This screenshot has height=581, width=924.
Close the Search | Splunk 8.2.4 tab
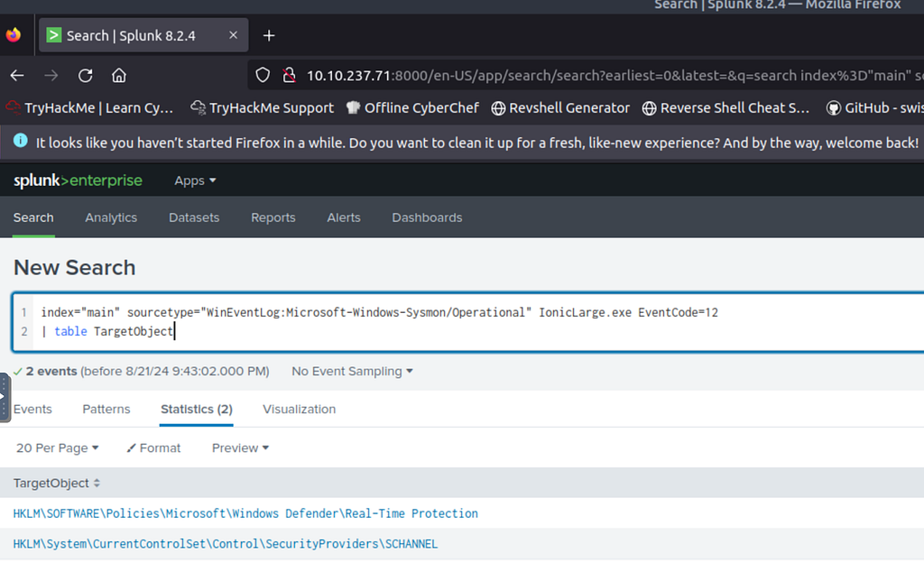[x=234, y=35]
